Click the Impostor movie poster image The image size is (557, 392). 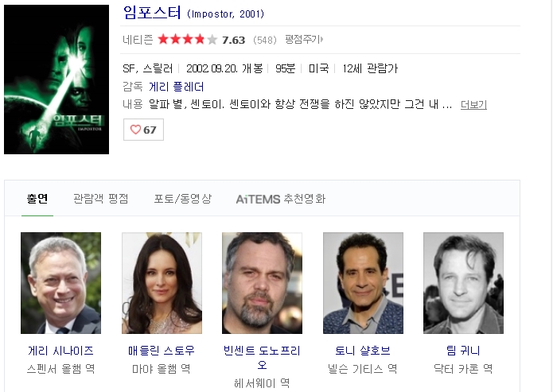(56, 80)
